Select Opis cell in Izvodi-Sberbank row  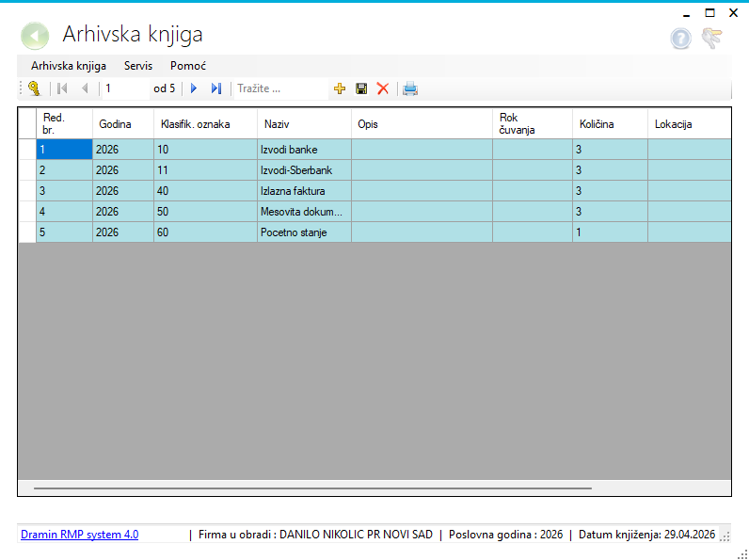422,170
